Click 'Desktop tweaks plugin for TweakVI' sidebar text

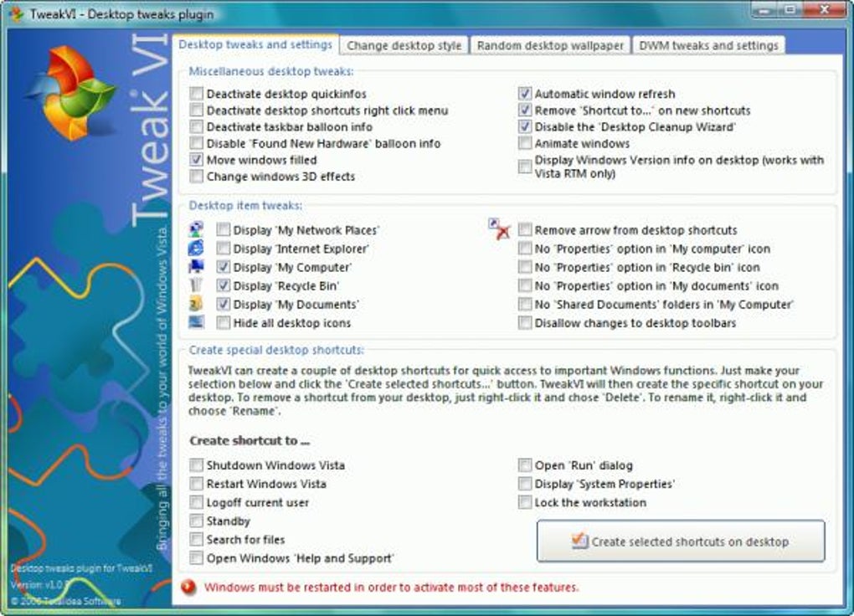(x=82, y=568)
